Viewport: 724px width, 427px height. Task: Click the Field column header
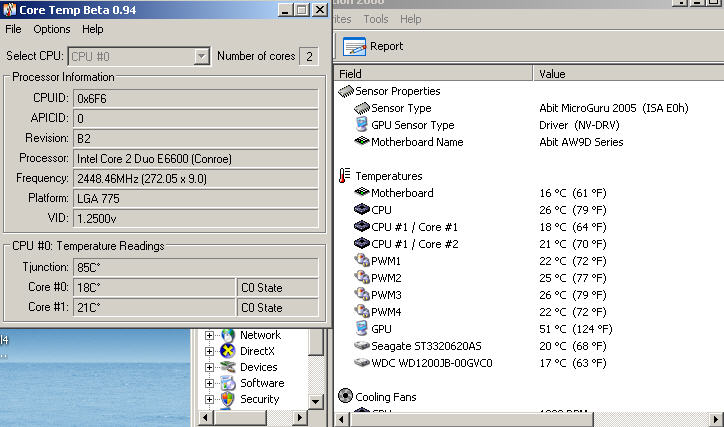pos(433,73)
